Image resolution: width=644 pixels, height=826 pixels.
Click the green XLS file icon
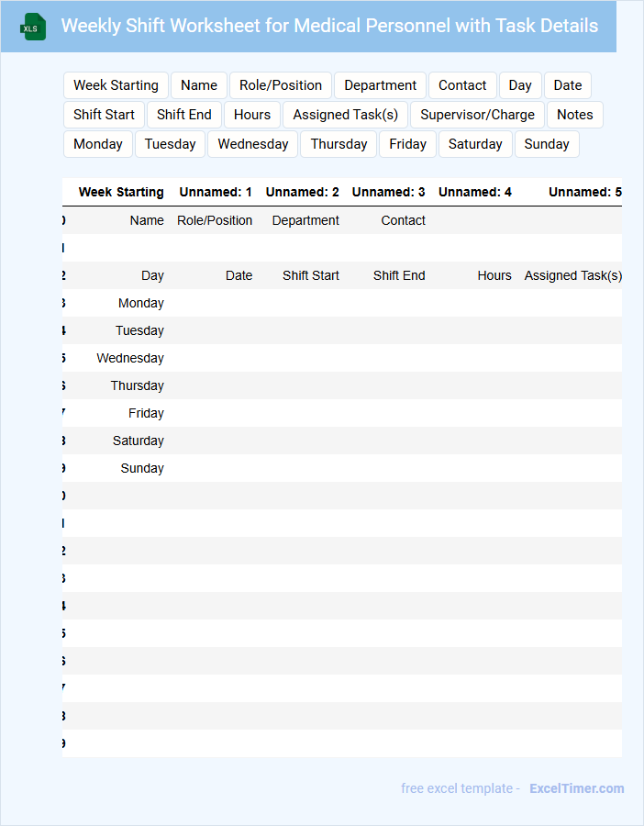click(x=33, y=27)
